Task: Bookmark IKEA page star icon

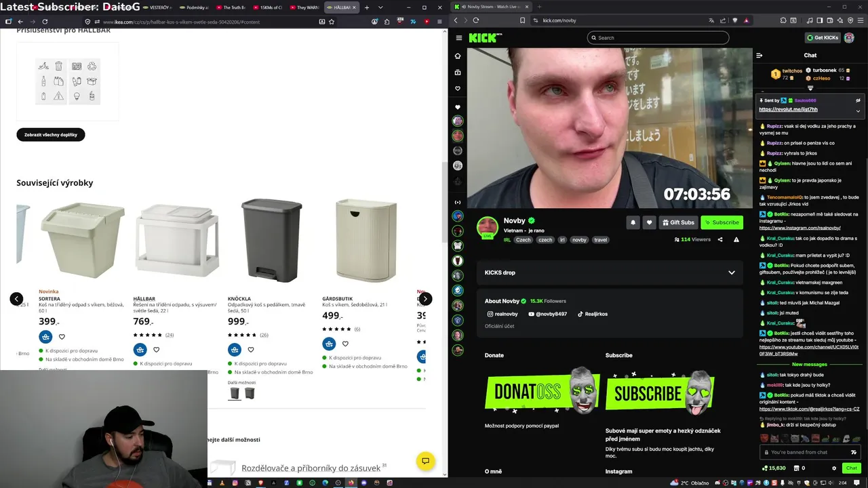Action: [332, 22]
